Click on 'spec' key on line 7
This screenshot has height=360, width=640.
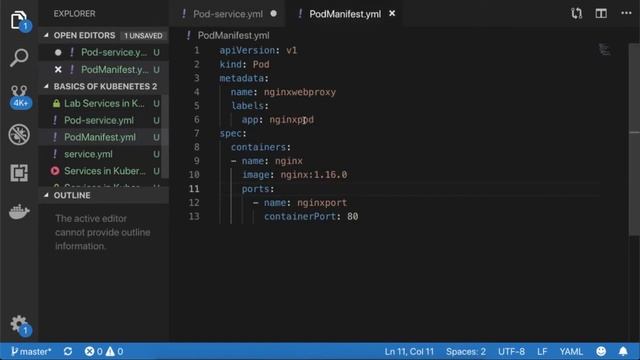pyautogui.click(x=231, y=133)
